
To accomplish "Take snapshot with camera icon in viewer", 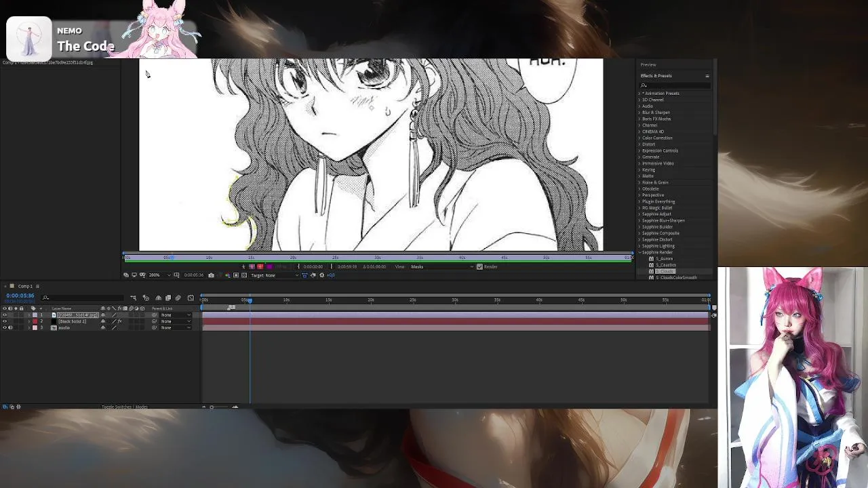I will [211, 274].
